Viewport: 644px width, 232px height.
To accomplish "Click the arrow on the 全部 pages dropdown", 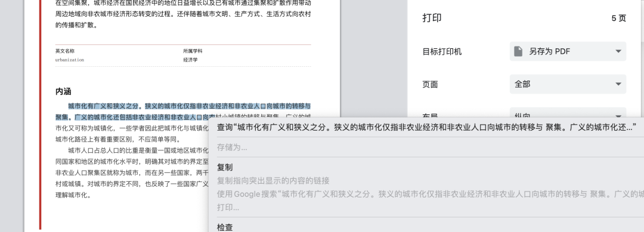I will 618,84.
